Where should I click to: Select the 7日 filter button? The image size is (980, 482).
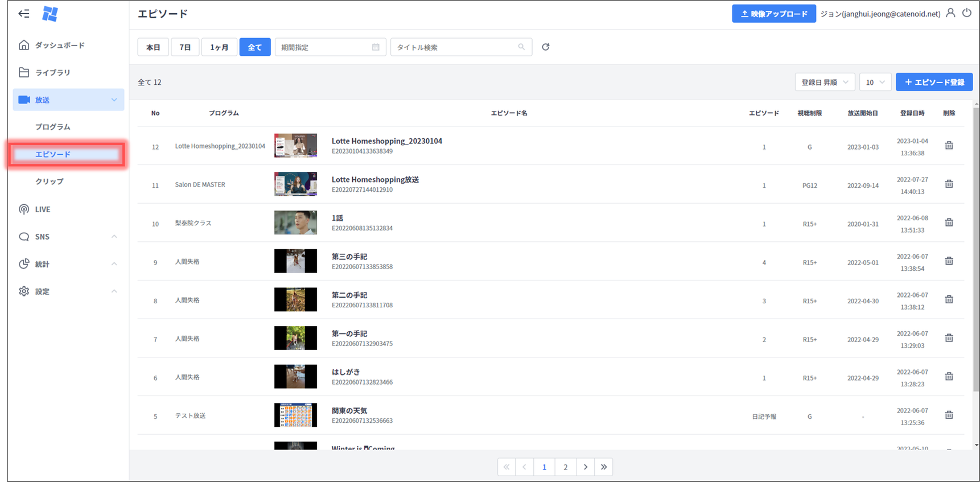185,47
